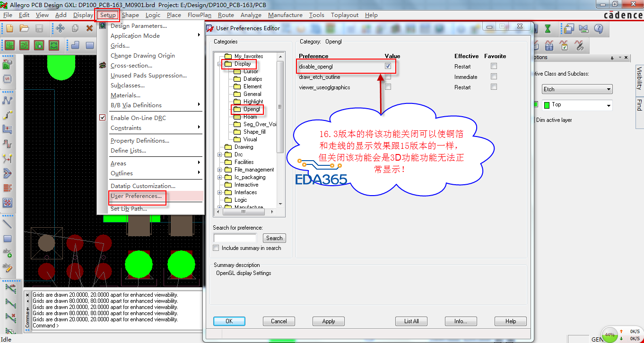Click the Open folder toolbar icon
This screenshot has height=343, width=644.
[x=25, y=28]
